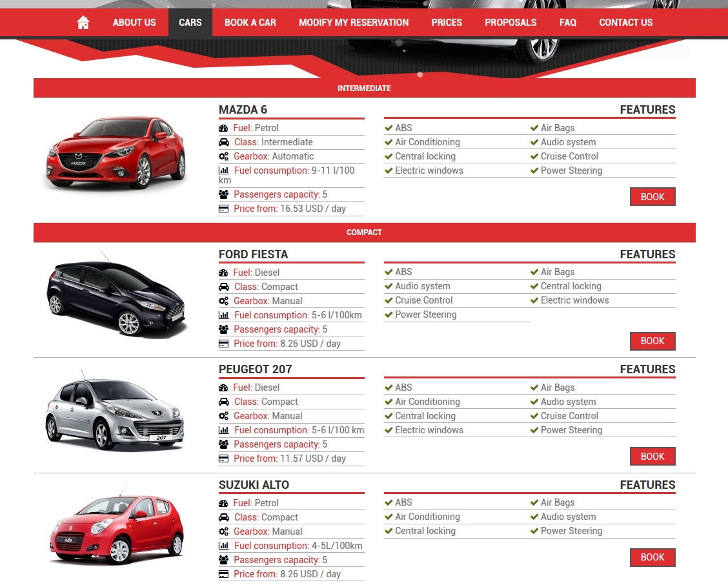Click the Suzuki Alto fuel gauge icon

(x=223, y=504)
